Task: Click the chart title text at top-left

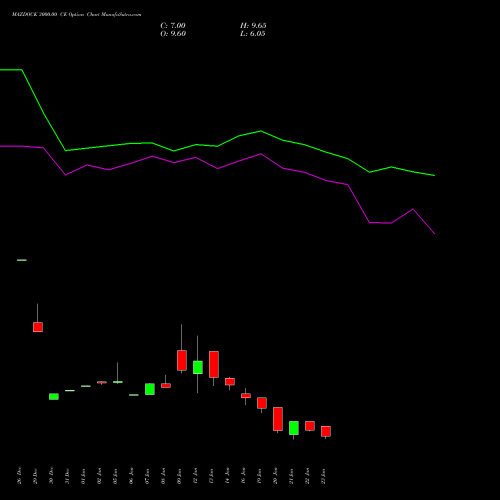Action: (x=76, y=15)
